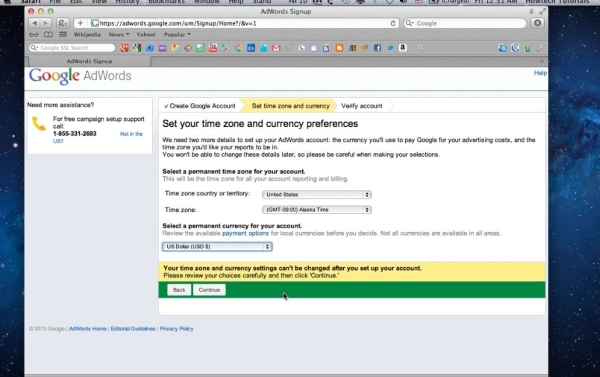Show bookmarks via the open book icon
The image size is (600, 377).
[48, 35]
